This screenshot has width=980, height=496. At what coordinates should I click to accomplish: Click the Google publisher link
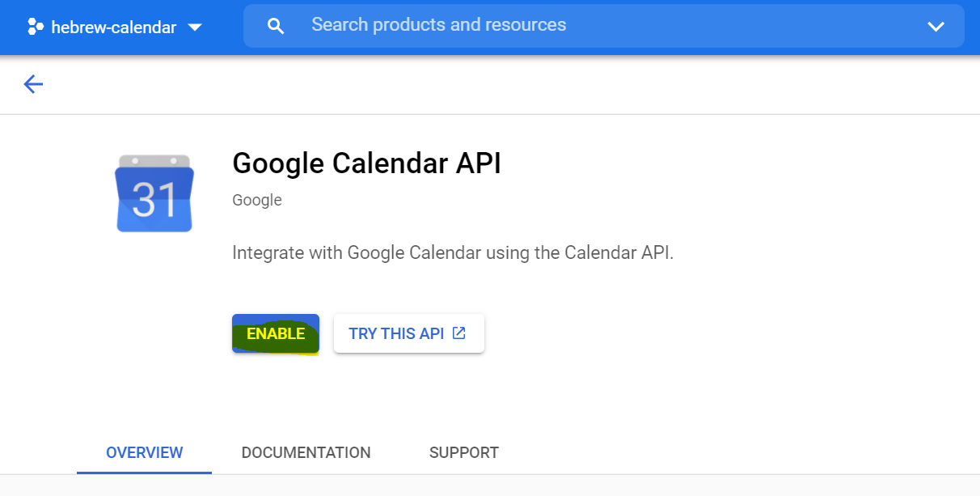(256, 200)
